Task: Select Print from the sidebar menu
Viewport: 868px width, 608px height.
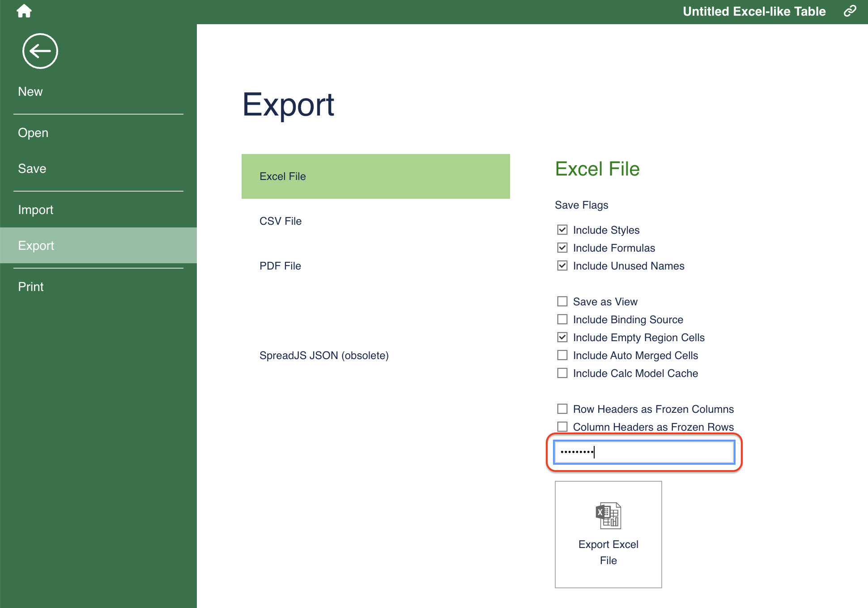Action: pyautogui.click(x=30, y=286)
